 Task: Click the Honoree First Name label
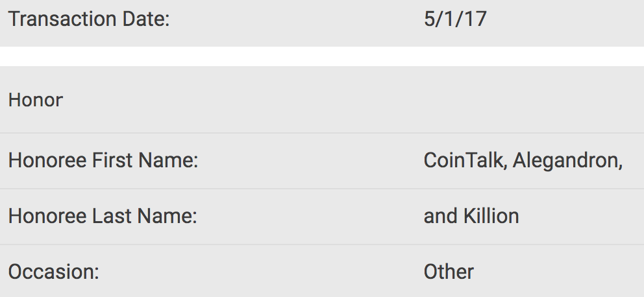pos(103,160)
